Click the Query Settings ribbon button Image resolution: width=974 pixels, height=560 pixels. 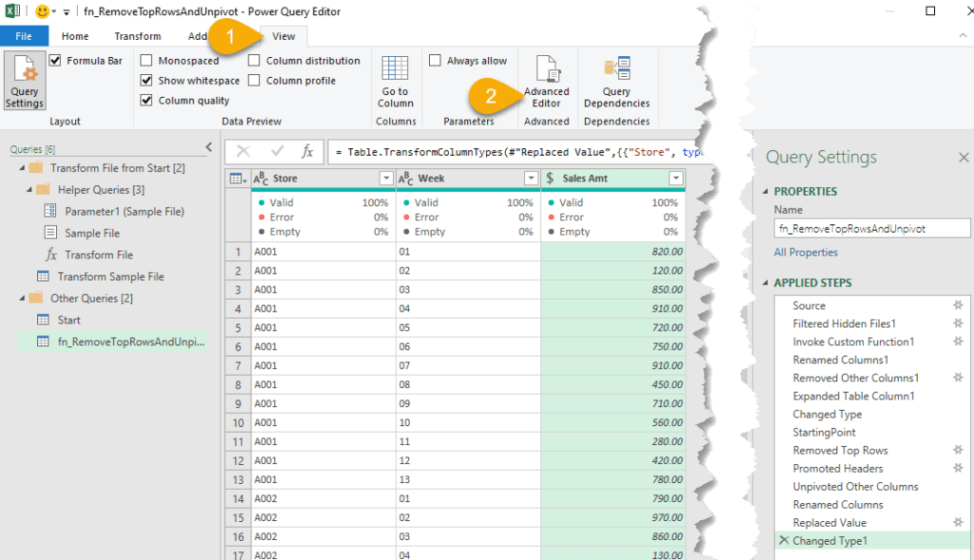(25, 82)
